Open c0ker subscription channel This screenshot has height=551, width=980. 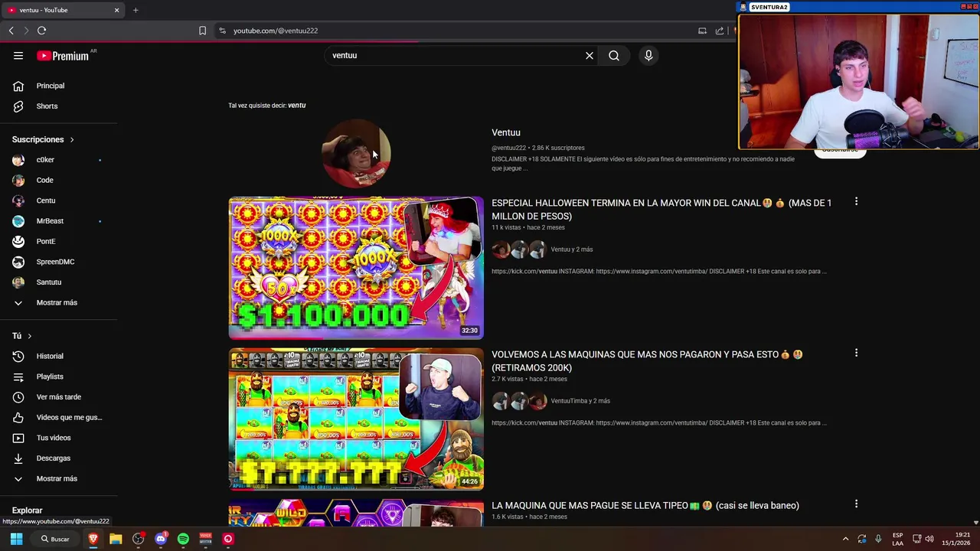tap(58, 160)
